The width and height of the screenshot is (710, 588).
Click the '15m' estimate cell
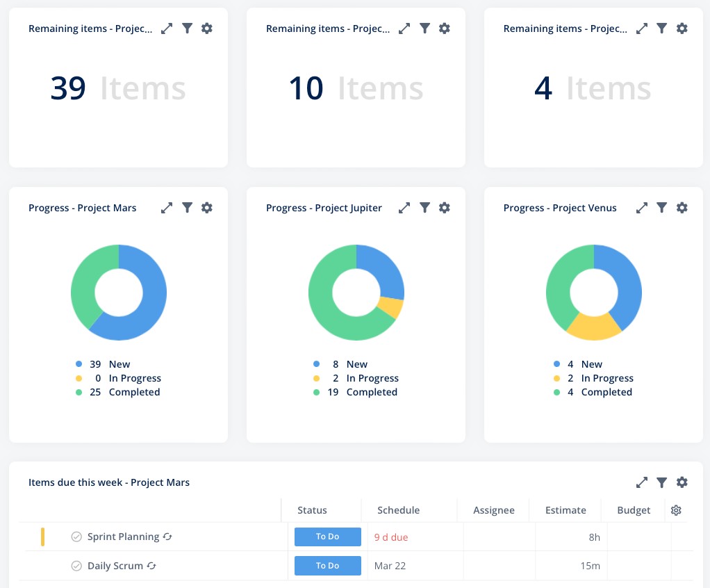tap(591, 566)
